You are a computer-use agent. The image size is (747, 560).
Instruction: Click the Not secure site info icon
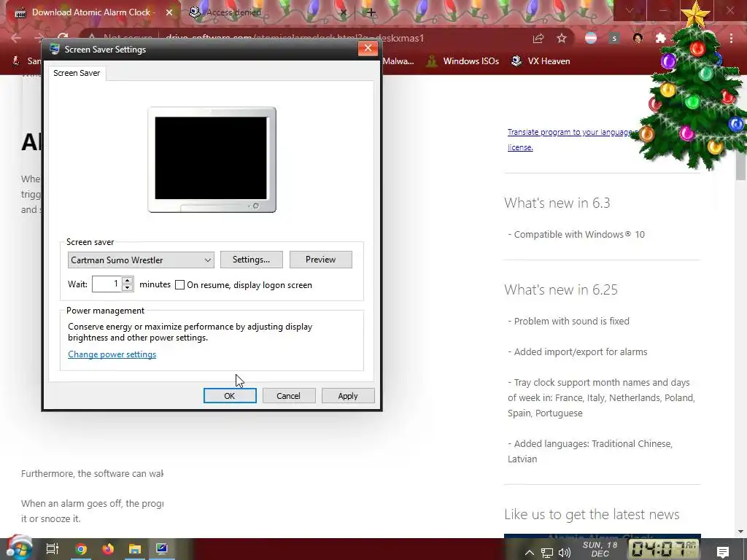(x=91, y=38)
